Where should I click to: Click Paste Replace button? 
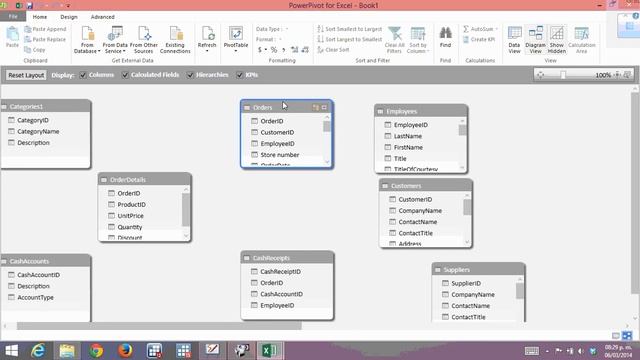click(x=45, y=40)
